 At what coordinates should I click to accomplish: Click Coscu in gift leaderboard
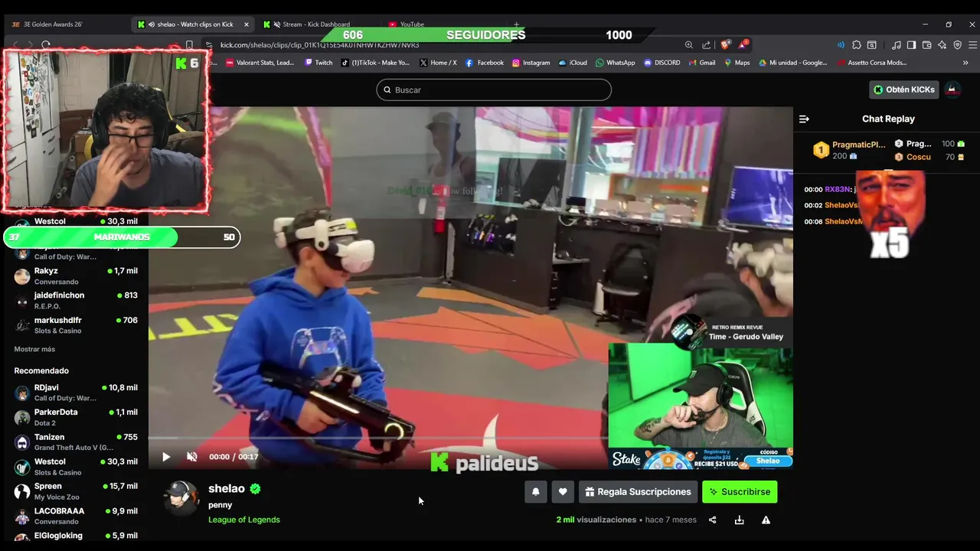click(x=919, y=157)
